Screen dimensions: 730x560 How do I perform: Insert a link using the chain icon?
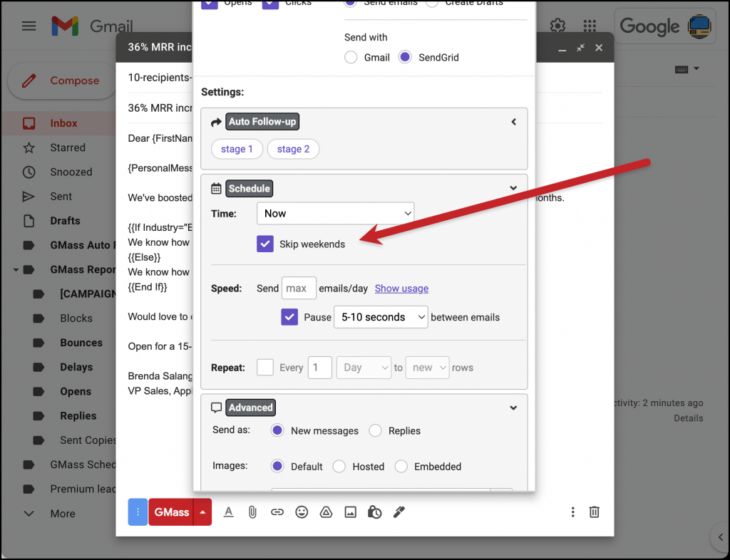point(277,512)
